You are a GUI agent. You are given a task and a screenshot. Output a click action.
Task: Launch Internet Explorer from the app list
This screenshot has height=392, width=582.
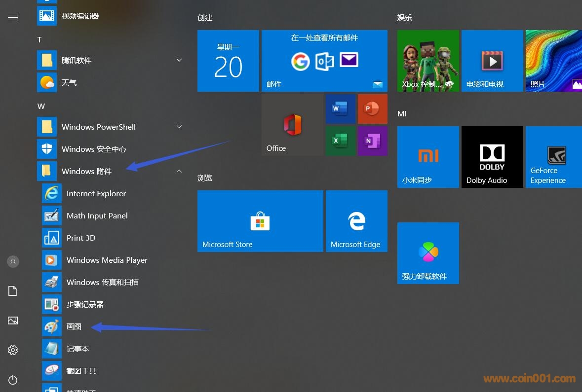96,193
